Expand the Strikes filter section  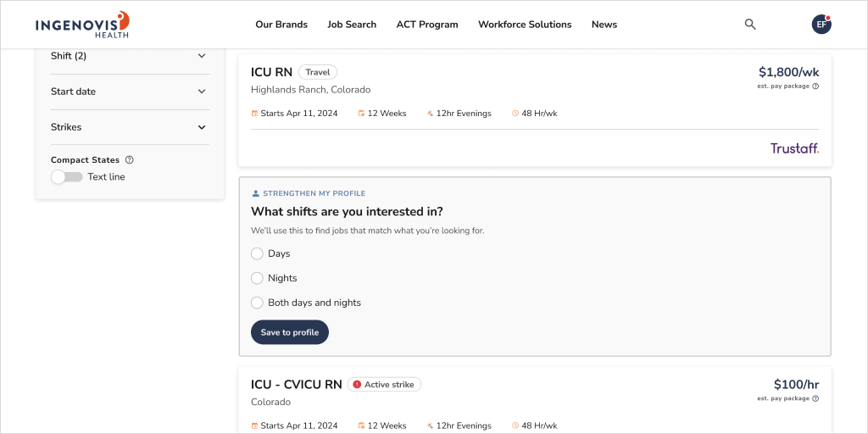pos(130,127)
